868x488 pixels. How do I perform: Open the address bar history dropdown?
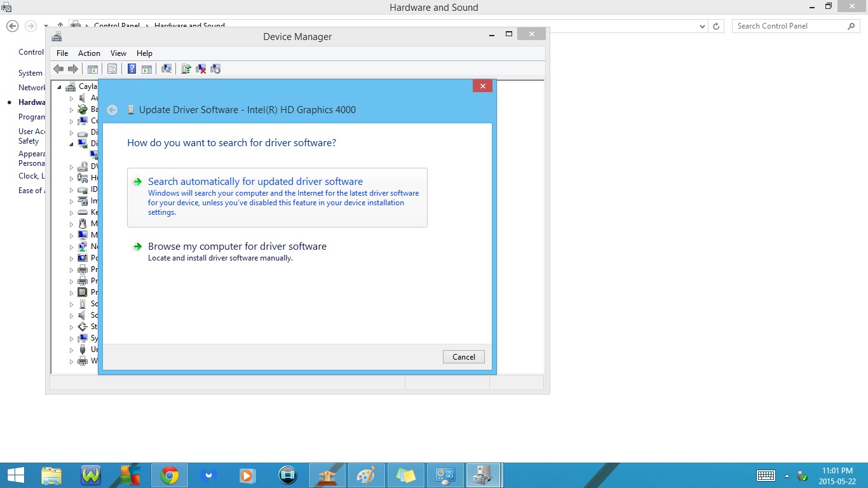[702, 26]
